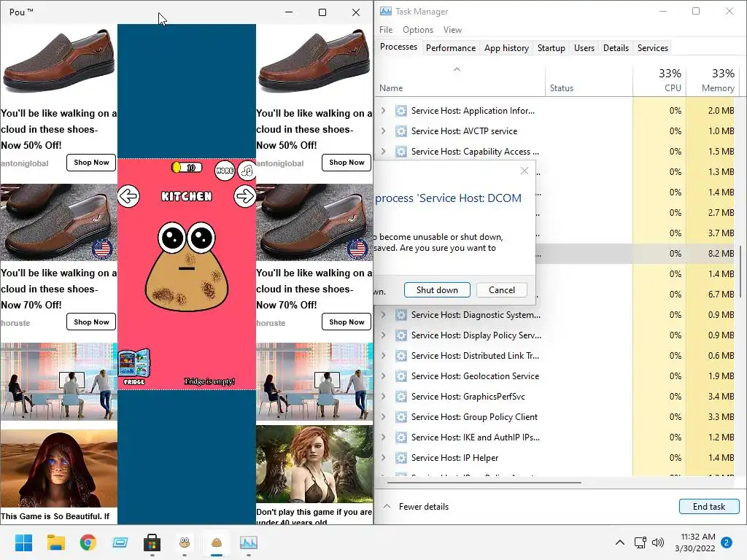
Task: Expand Service Host: Capability Access row
Action: [384, 152]
